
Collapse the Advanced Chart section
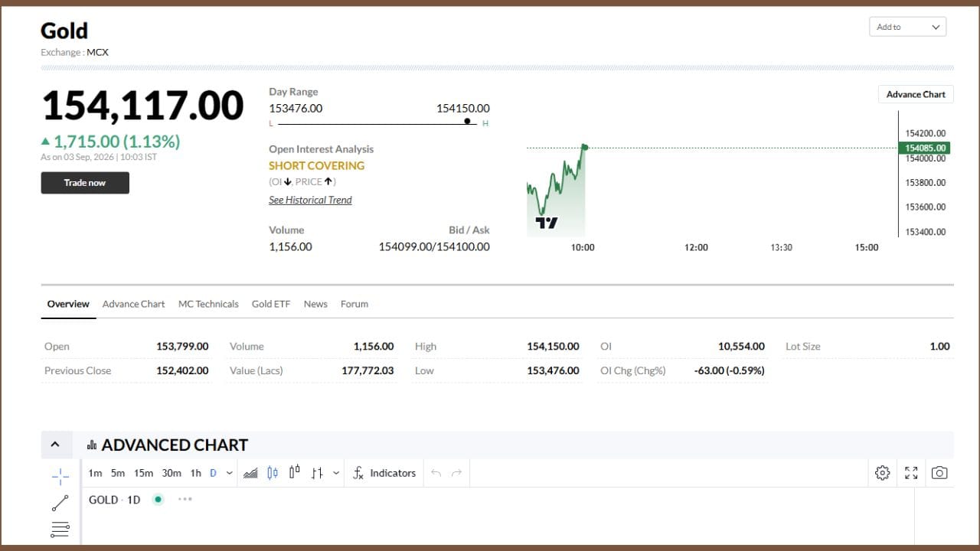pos(55,445)
